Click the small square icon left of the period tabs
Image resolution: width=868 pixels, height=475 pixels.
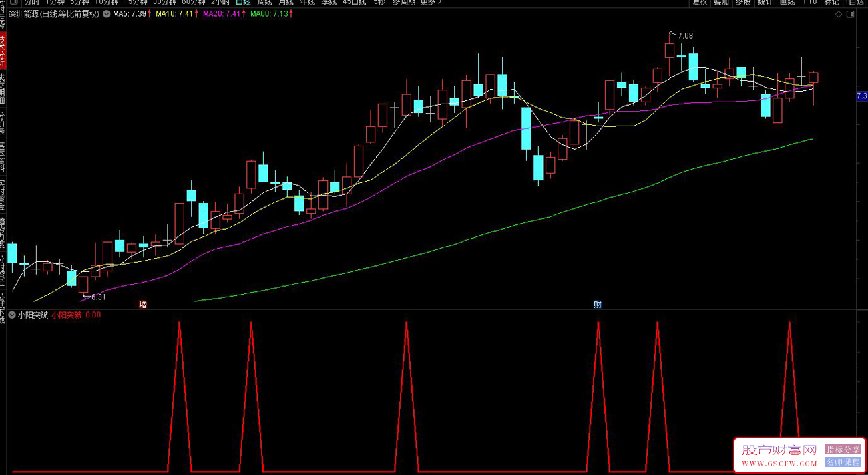coord(13,2)
